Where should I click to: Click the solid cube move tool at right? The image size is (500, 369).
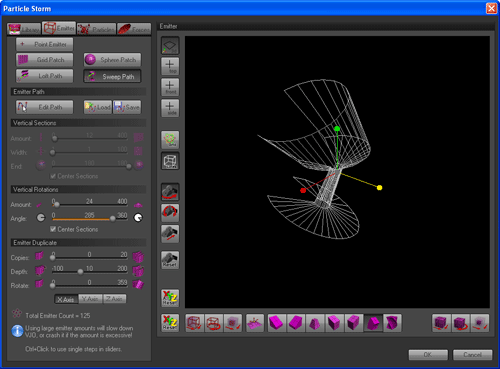441,323
